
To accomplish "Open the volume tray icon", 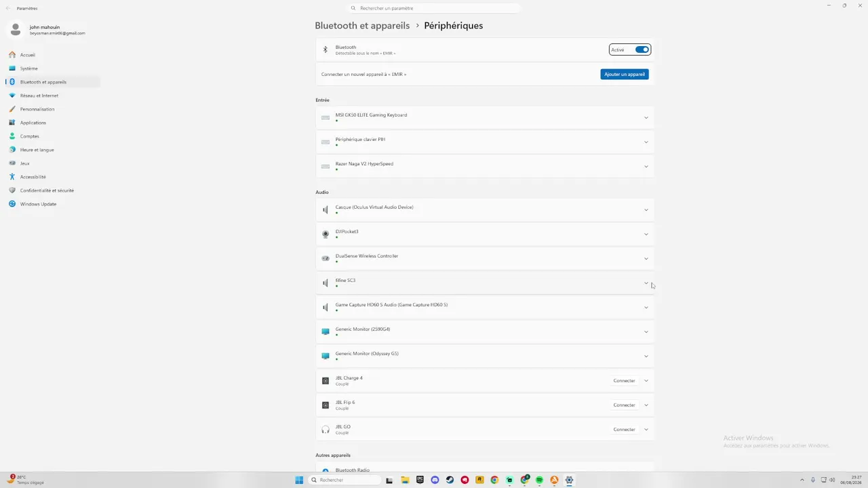I will [x=832, y=480].
